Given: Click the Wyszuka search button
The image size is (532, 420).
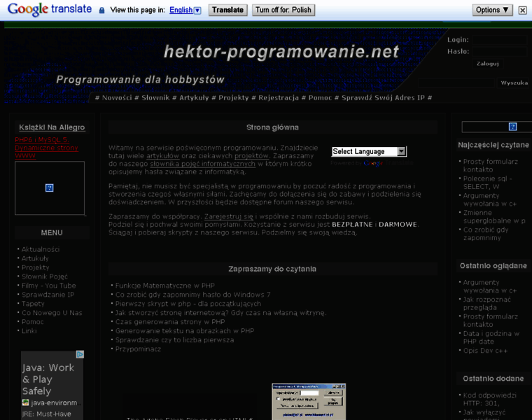Looking at the screenshot, I should tap(514, 83).
